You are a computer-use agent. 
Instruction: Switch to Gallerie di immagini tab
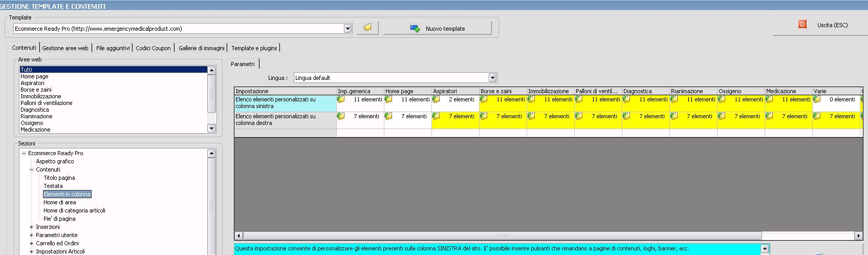click(x=202, y=48)
